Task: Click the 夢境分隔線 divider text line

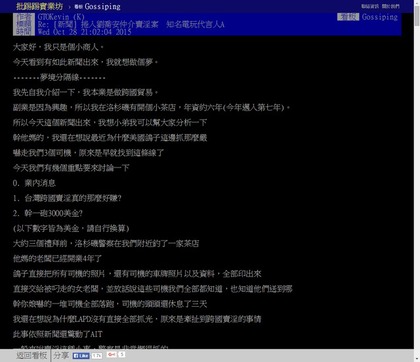Action: pyautogui.click(x=59, y=77)
